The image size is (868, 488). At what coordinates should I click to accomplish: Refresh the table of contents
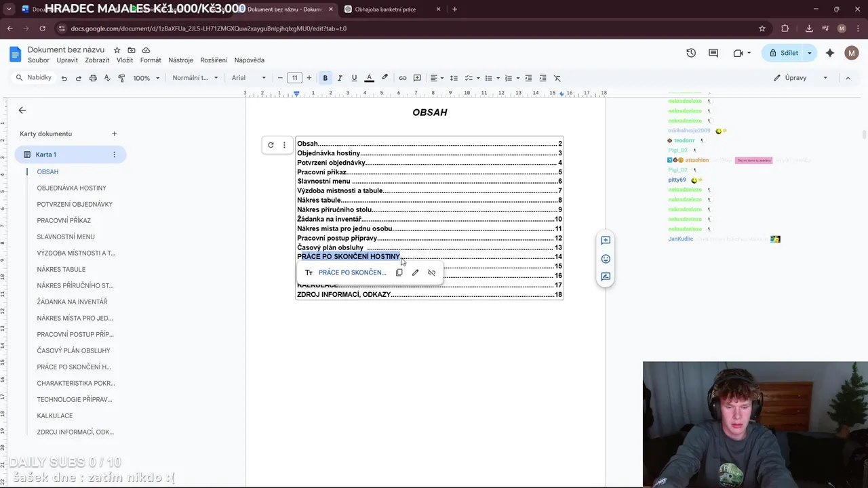271,145
